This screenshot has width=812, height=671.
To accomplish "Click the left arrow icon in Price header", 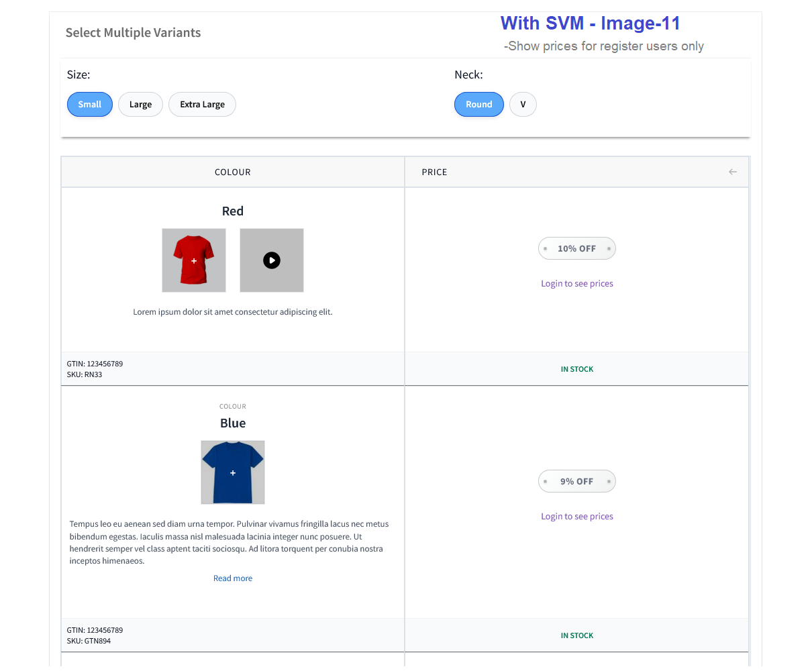I will coord(733,172).
